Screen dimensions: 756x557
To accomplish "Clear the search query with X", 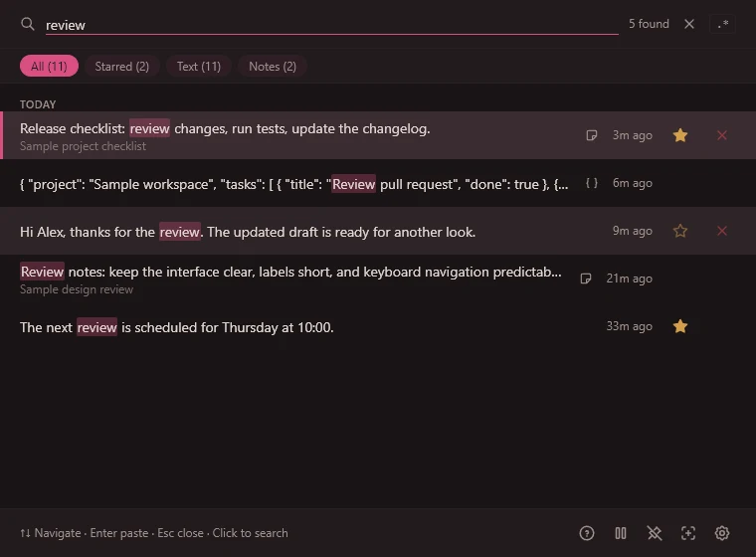I will pos(689,24).
